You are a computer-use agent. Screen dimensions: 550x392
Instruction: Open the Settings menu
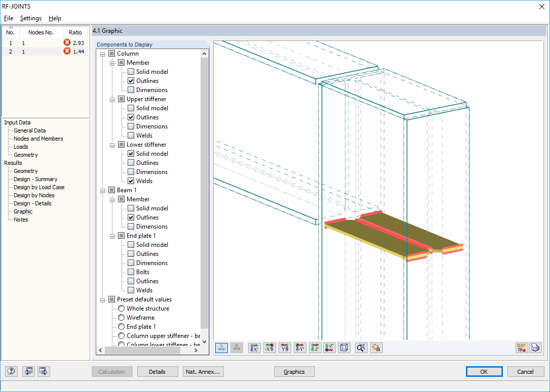click(x=30, y=18)
